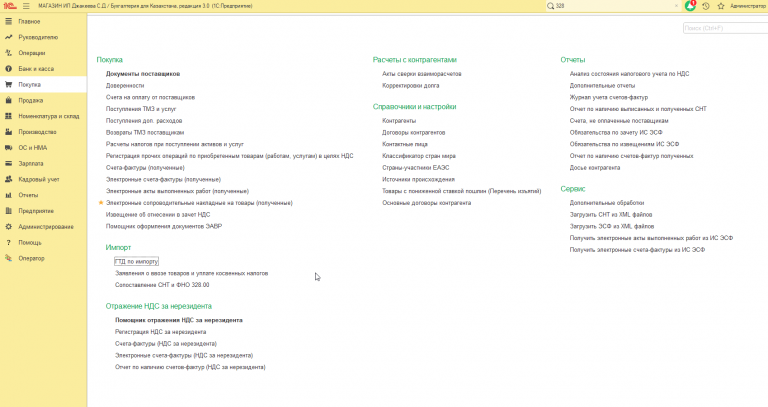Click the Главное section icon

(x=8, y=22)
